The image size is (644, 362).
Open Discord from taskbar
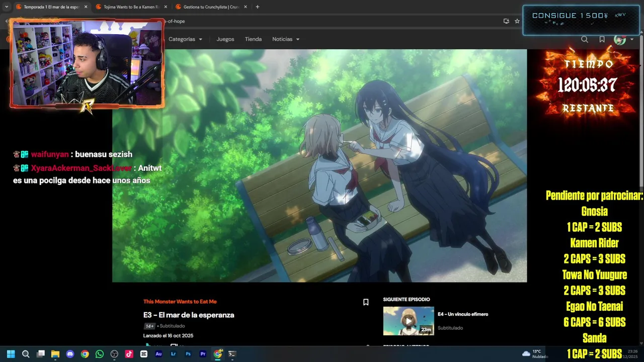(x=70, y=354)
